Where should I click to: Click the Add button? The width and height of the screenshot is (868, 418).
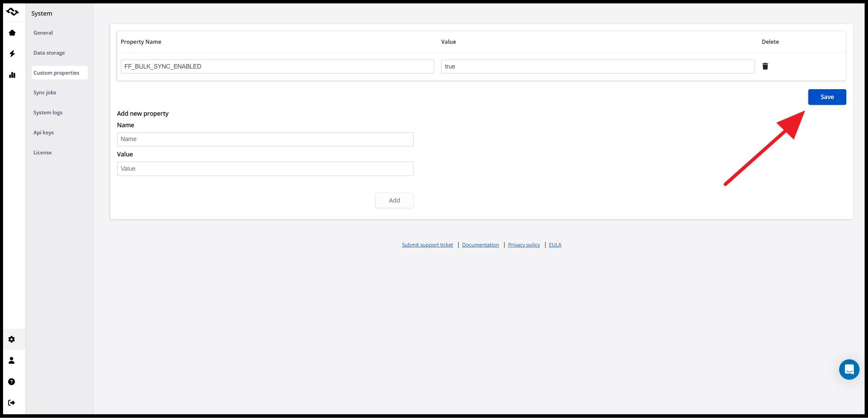pos(394,201)
